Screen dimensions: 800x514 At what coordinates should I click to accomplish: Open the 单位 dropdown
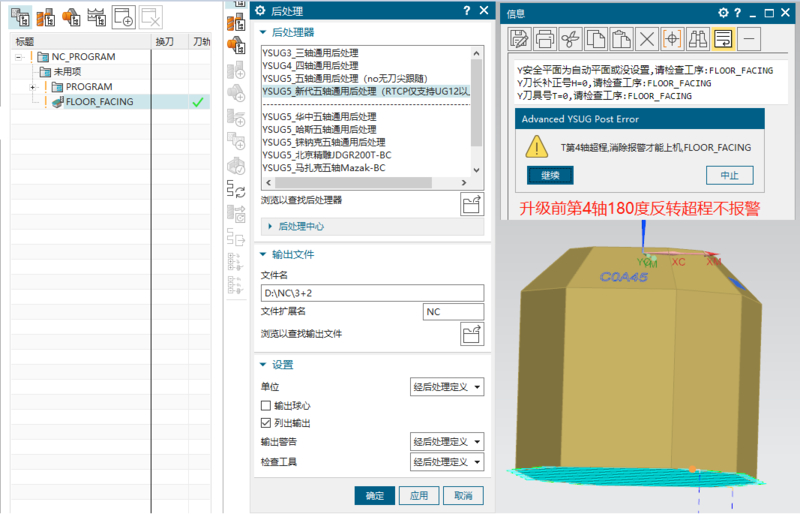point(447,387)
